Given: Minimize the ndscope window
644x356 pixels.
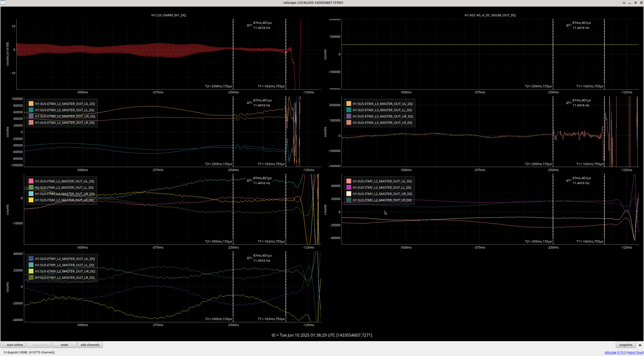Looking at the screenshot, I should pos(630,3).
